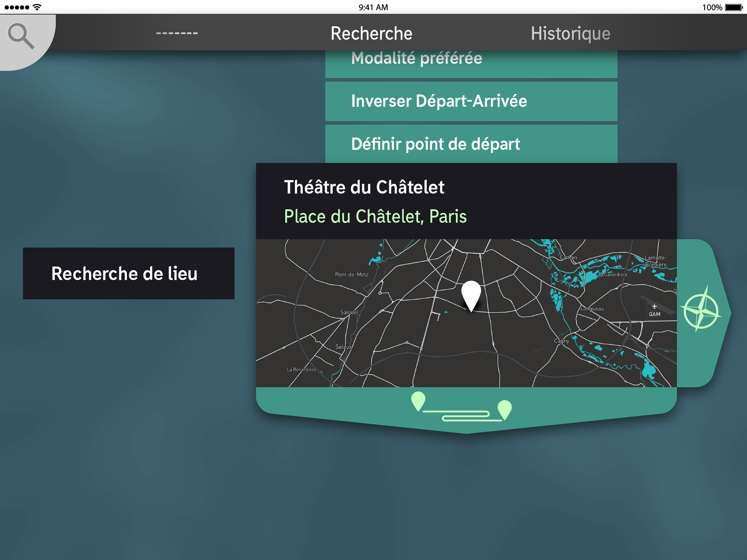Tap the Recherche de lieu button

129,273
